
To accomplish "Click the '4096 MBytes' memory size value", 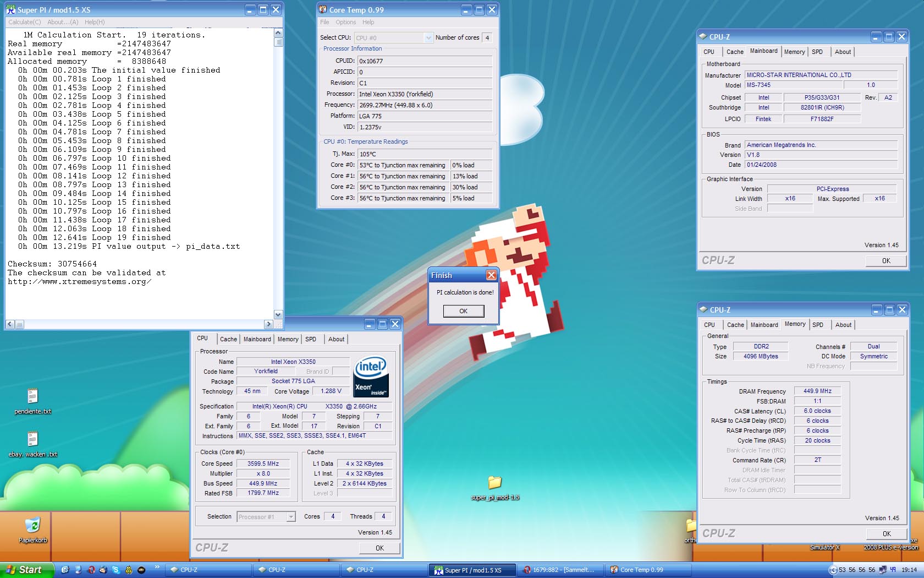I will pyautogui.click(x=761, y=356).
